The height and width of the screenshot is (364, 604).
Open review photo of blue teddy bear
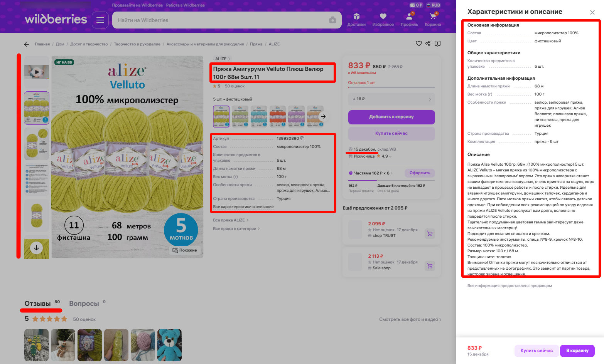(x=169, y=345)
